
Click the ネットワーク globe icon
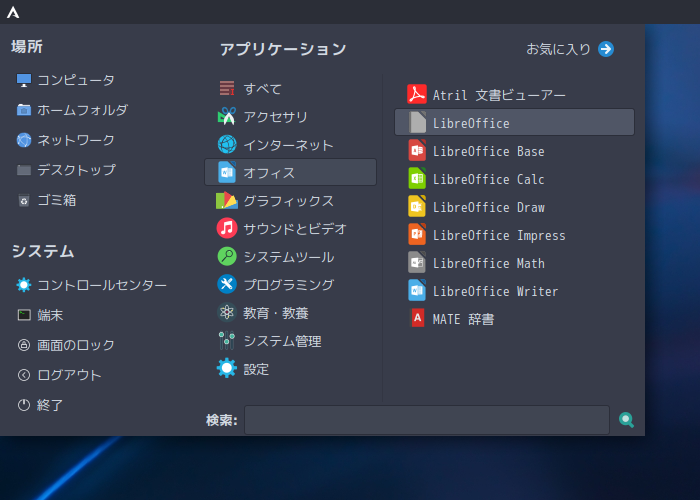(24, 140)
